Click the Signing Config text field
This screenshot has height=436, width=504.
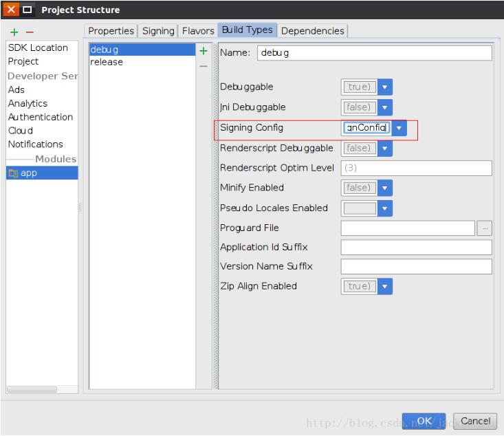[366, 128]
